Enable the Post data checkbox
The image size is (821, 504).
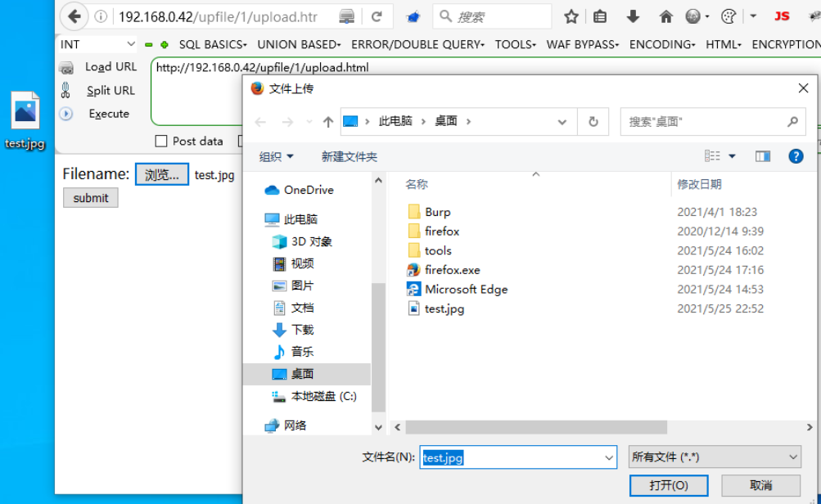[x=160, y=141]
